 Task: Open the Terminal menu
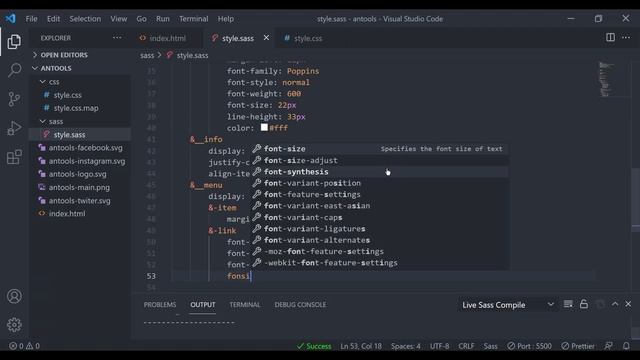click(193, 19)
